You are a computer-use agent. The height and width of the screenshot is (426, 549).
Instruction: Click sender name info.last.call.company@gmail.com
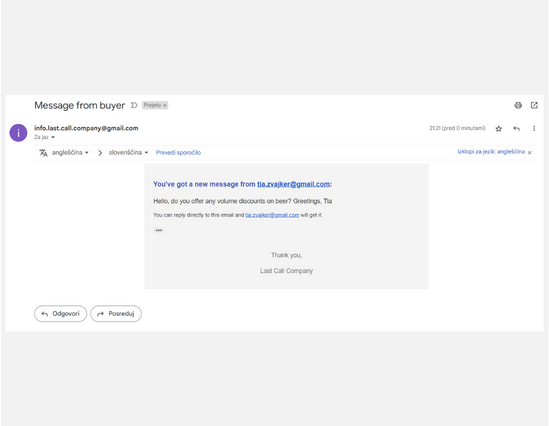[x=86, y=128]
